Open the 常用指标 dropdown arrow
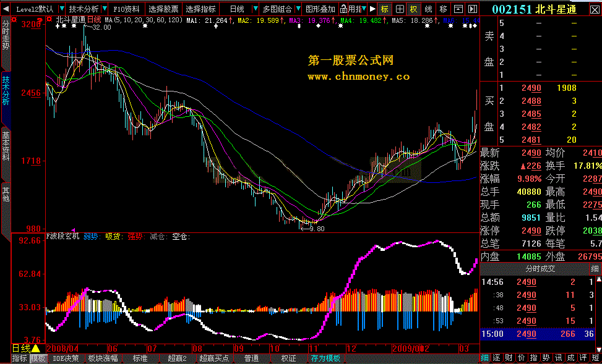The image size is (602, 364). 363,9
